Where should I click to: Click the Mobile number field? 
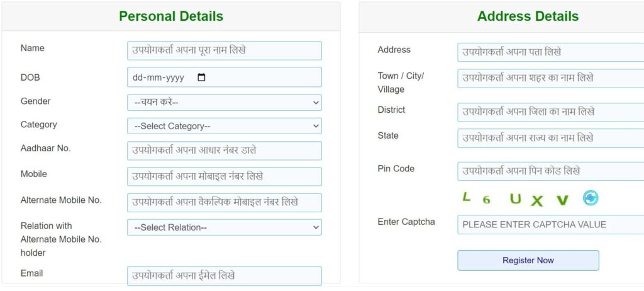pyautogui.click(x=224, y=176)
